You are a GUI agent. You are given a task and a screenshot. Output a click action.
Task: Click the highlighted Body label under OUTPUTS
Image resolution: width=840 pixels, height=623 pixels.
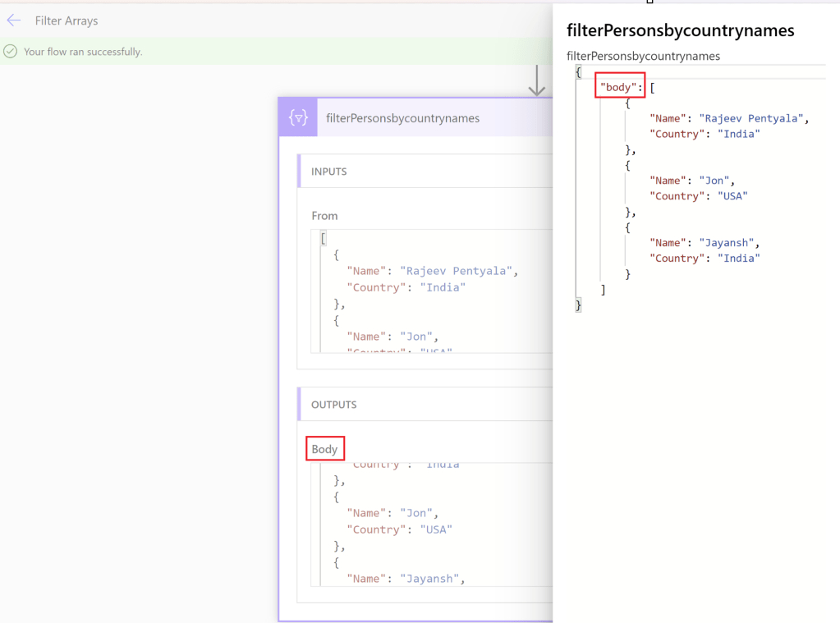pyautogui.click(x=324, y=449)
